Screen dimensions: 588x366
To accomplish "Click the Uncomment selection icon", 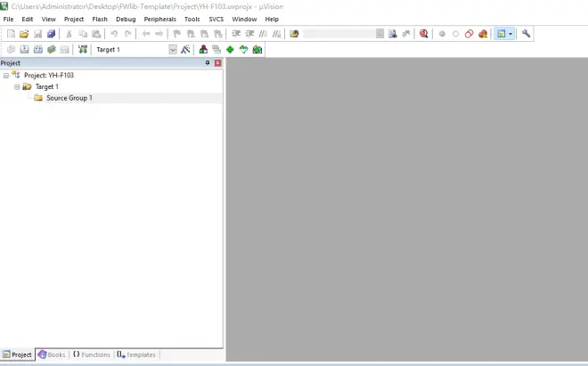I will click(x=277, y=34).
